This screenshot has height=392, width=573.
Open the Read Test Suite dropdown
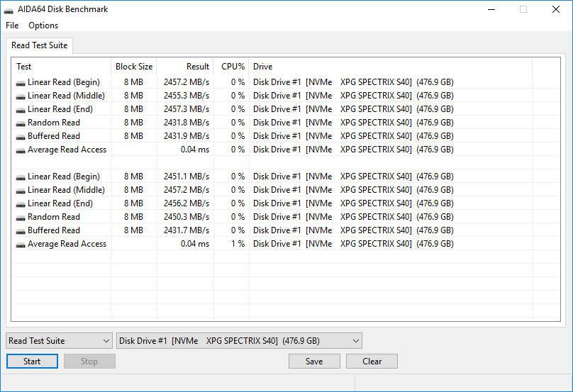pos(59,341)
